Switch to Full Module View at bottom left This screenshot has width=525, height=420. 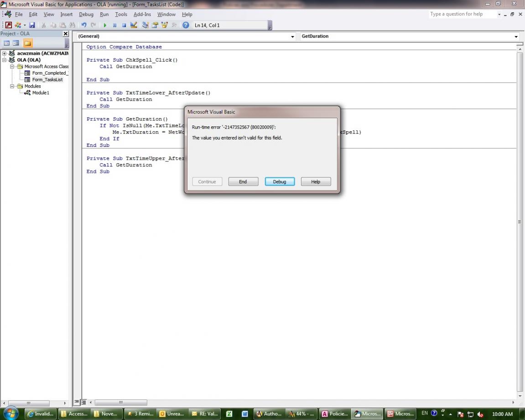pos(83,402)
